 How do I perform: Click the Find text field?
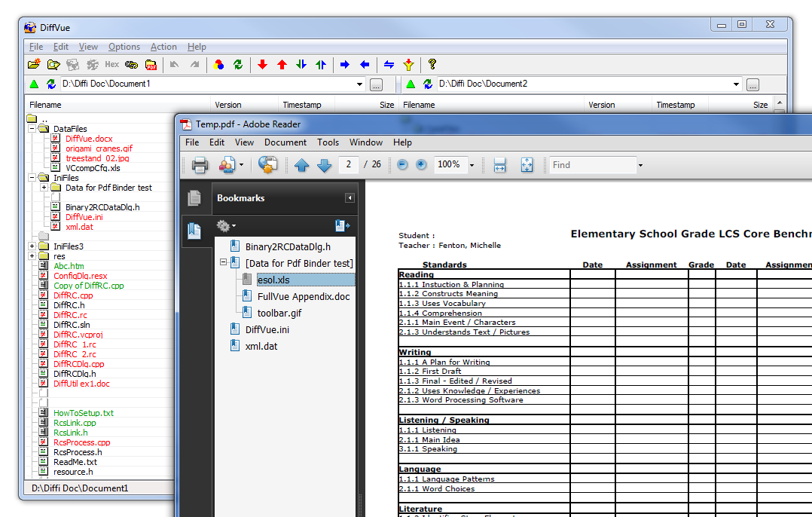click(592, 165)
